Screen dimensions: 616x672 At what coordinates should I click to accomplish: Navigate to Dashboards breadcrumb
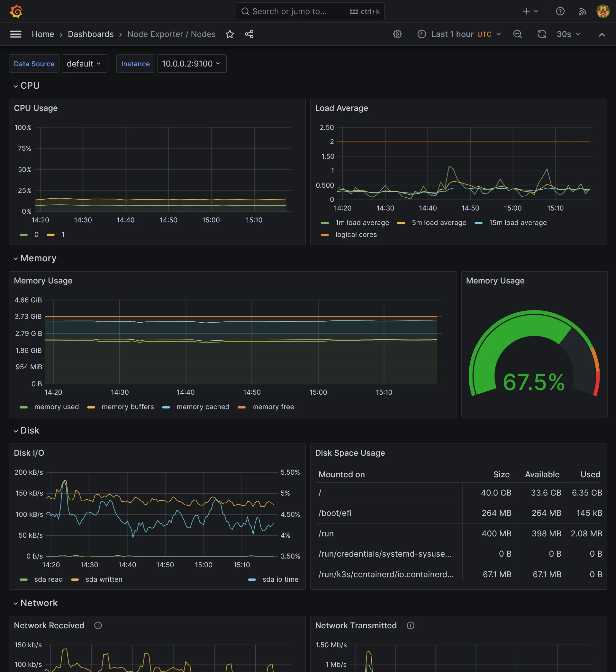pos(91,34)
